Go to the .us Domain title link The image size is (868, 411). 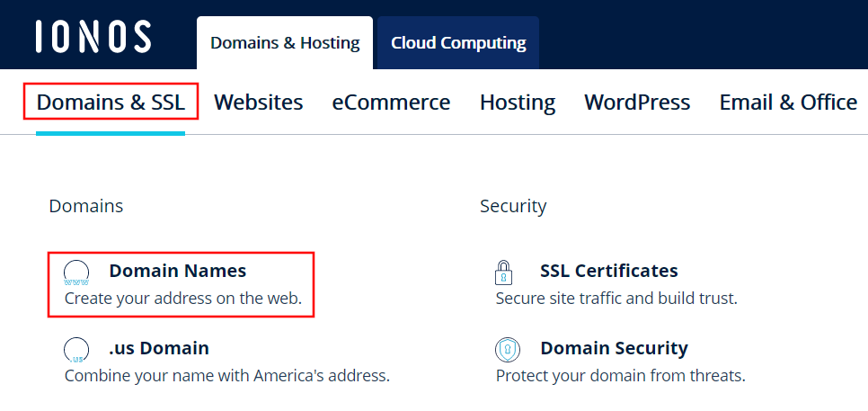pos(159,348)
